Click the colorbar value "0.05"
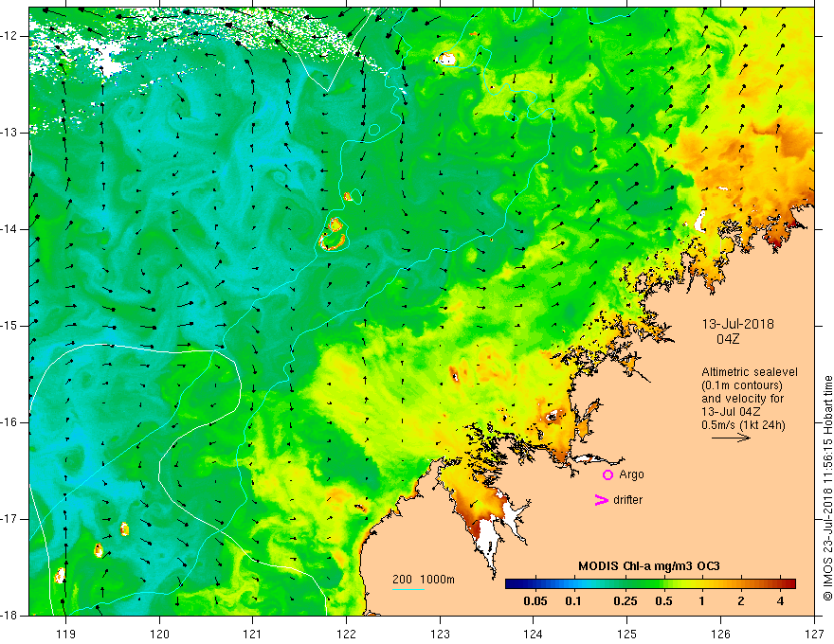This screenshot has height=644, width=834. pyautogui.click(x=535, y=601)
